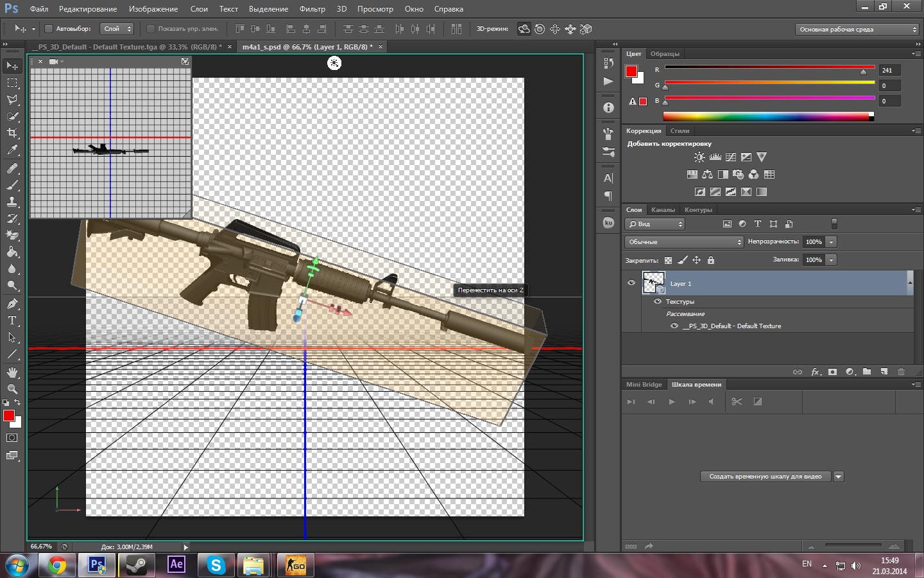
Task: Open Photoshop from Windows taskbar
Action: (x=97, y=565)
